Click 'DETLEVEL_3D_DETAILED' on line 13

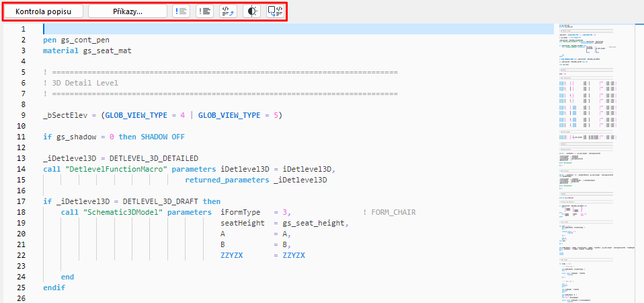pyautogui.click(x=154, y=158)
